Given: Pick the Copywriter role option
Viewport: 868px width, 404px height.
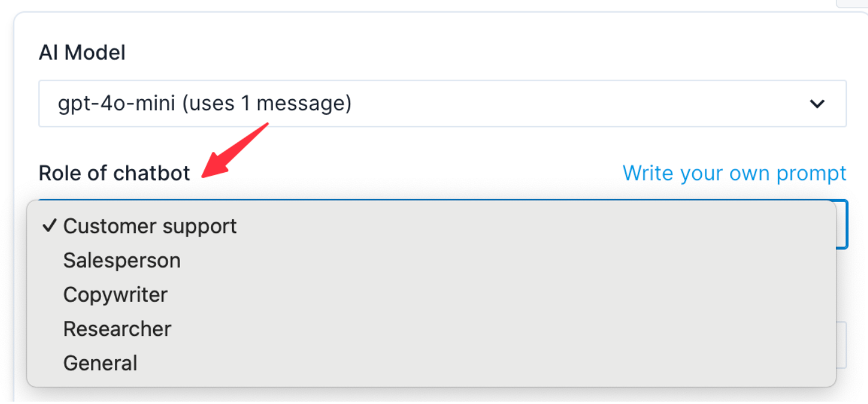Looking at the screenshot, I should coord(115,295).
